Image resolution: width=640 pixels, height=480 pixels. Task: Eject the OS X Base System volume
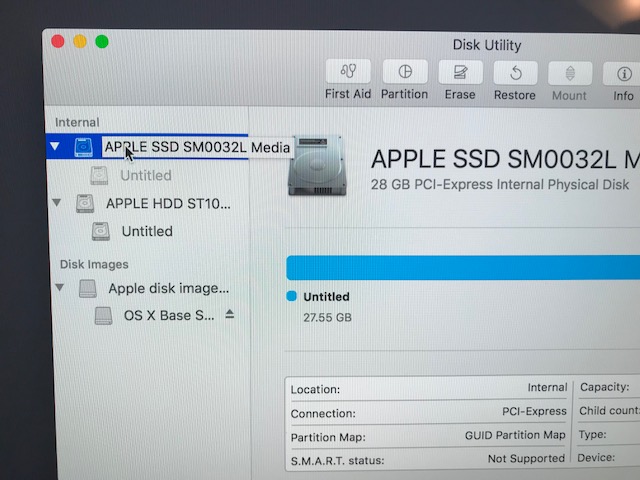click(x=230, y=314)
